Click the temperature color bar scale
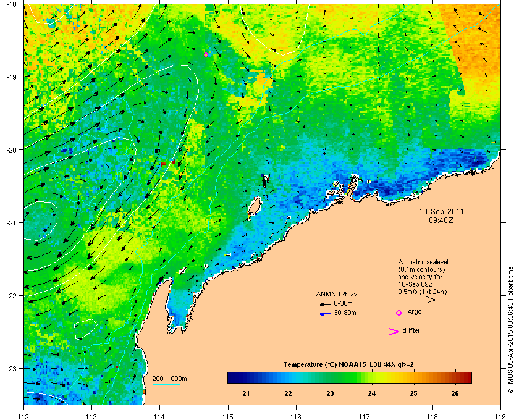 coord(350,377)
